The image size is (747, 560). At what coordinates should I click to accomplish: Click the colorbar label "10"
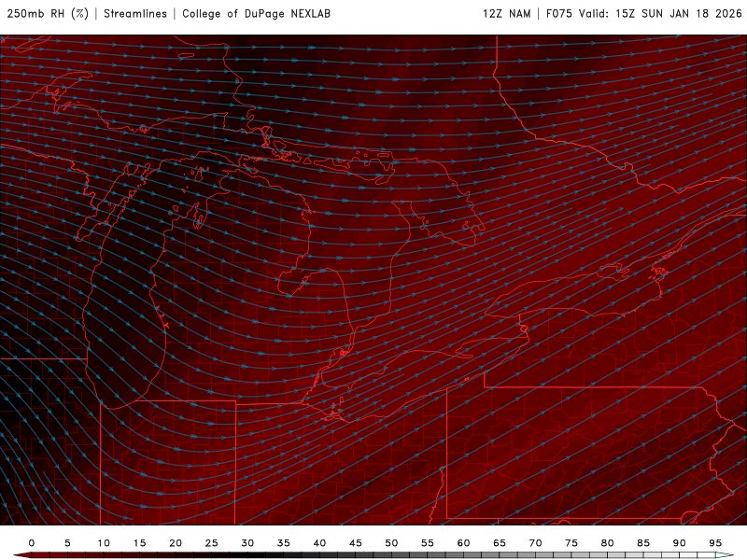[104, 543]
